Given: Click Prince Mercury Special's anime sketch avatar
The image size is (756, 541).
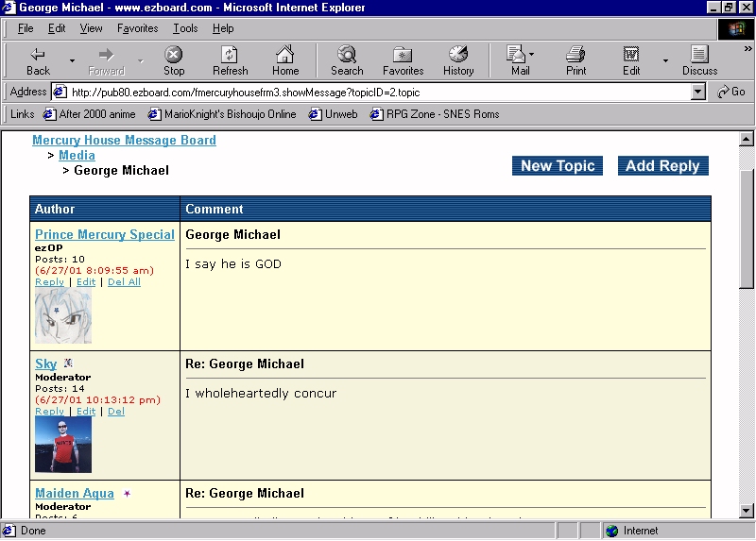Looking at the screenshot, I should (x=63, y=315).
